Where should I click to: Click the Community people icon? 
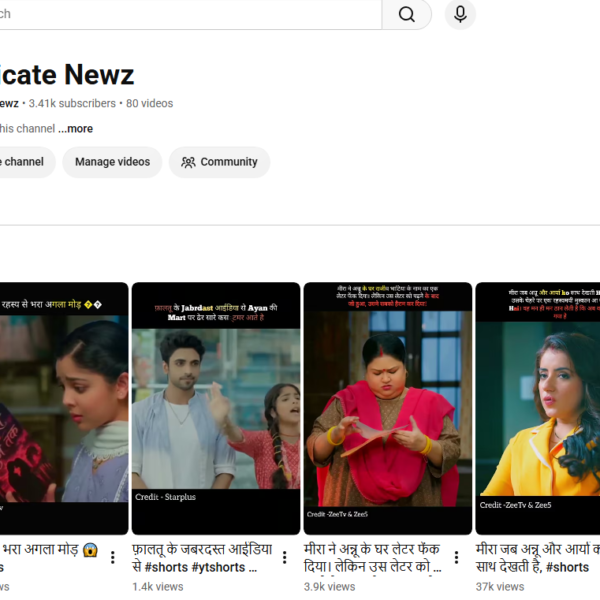pyautogui.click(x=188, y=162)
